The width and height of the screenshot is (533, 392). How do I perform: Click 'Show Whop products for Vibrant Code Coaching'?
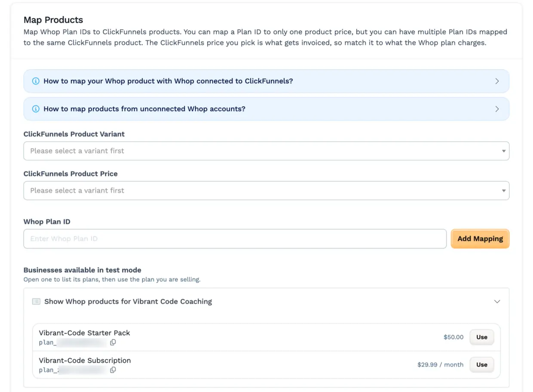click(x=128, y=302)
